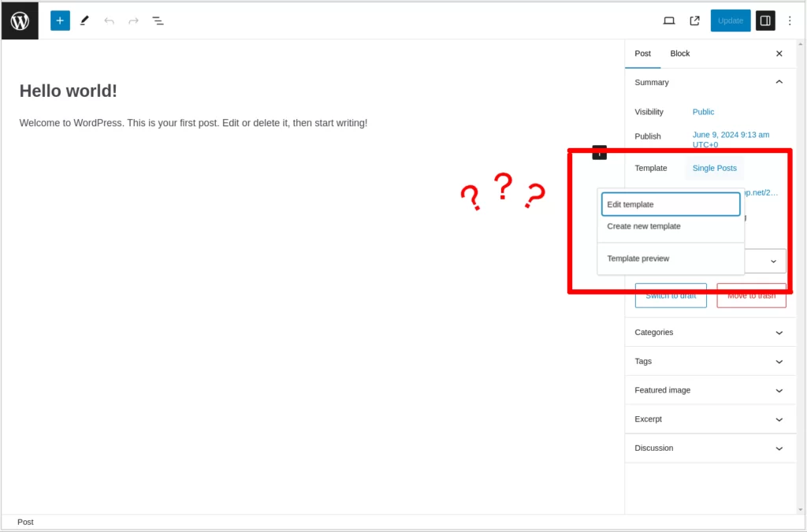Image resolution: width=807 pixels, height=532 pixels.
Task: Switch to the Block tab
Action: coord(679,54)
